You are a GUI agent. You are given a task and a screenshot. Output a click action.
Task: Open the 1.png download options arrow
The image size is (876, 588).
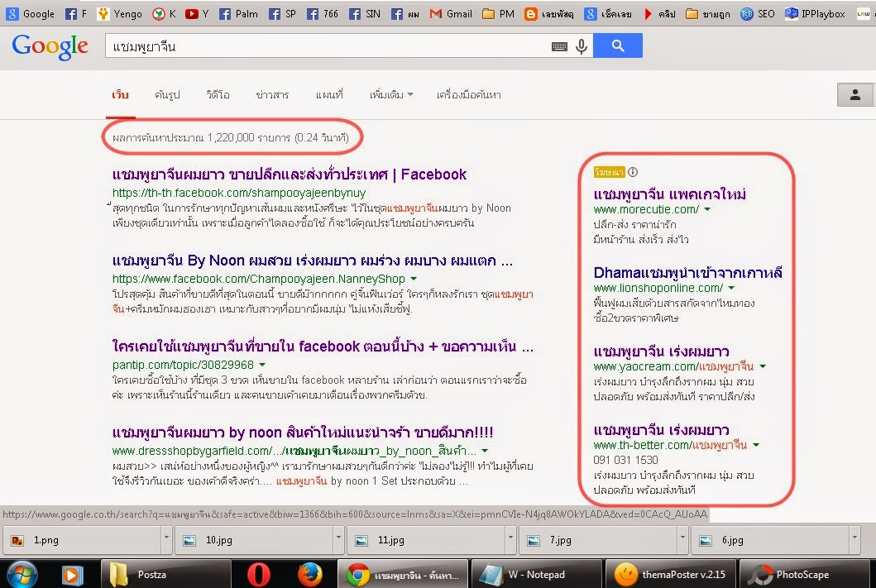pos(166,538)
